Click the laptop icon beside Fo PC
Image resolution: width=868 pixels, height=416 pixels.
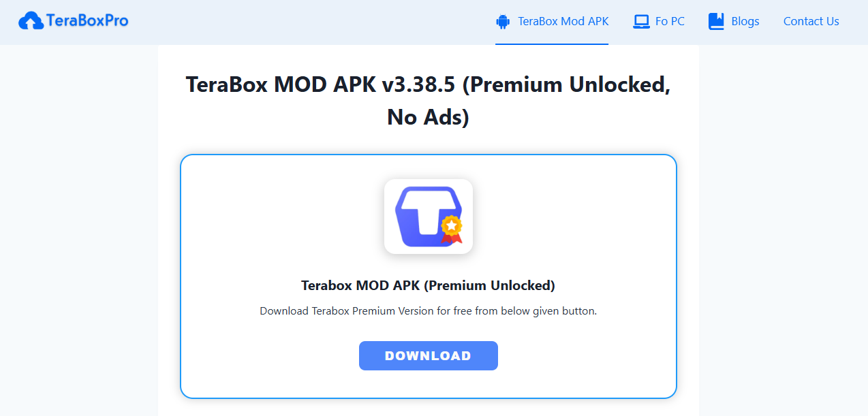(x=641, y=22)
